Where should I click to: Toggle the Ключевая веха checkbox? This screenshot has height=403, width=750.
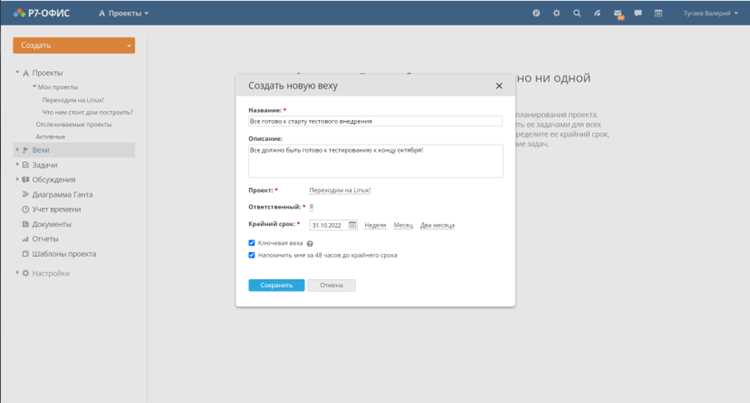click(252, 243)
